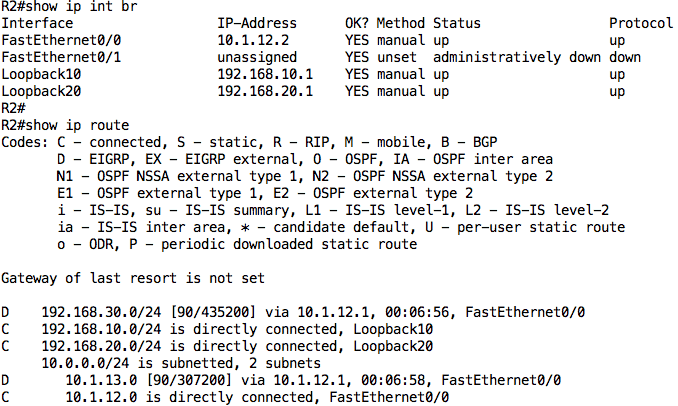
Task: Click IP address 192.168.20.1
Action: tap(265, 91)
